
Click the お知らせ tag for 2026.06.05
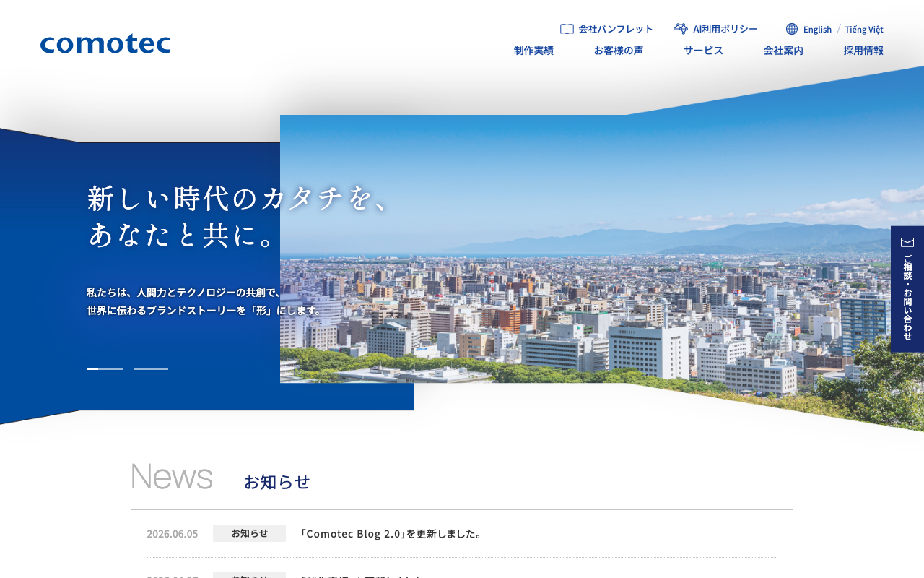(249, 533)
